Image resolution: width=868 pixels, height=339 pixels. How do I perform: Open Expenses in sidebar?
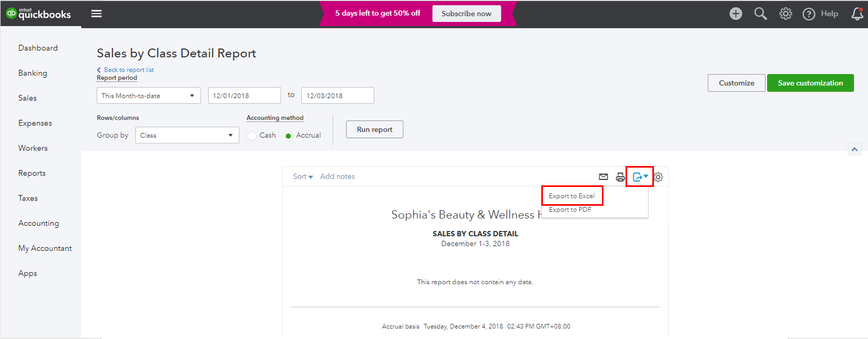tap(35, 123)
